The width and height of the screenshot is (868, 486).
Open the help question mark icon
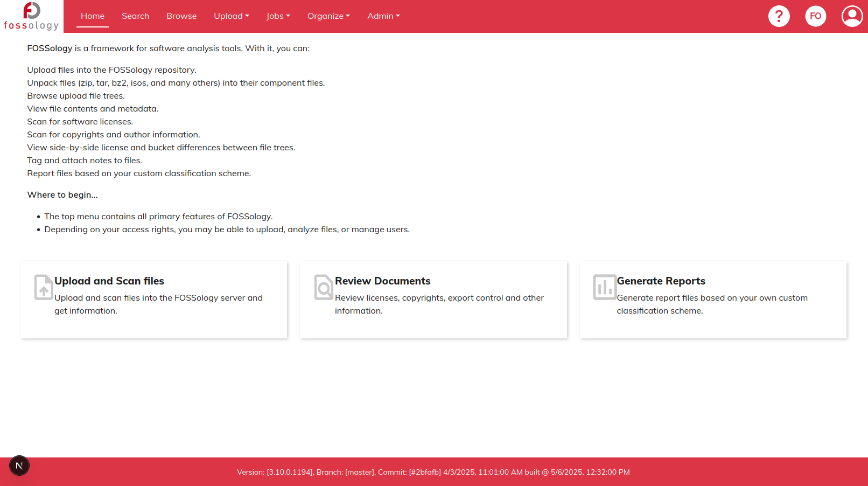coord(779,16)
